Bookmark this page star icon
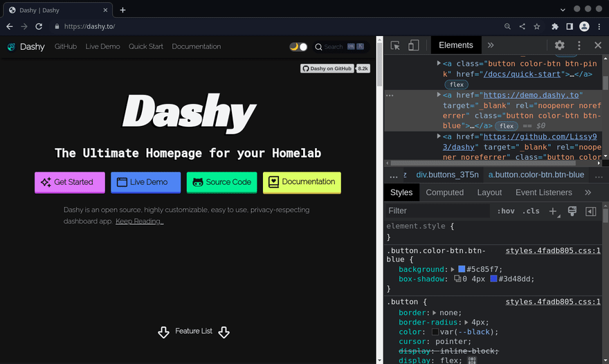609x364 pixels. pos(537,26)
